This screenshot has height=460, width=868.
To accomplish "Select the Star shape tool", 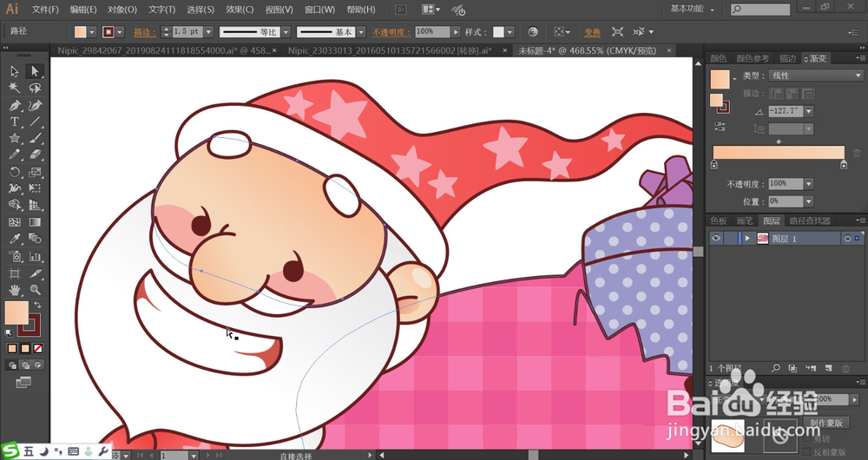I will 15,138.
